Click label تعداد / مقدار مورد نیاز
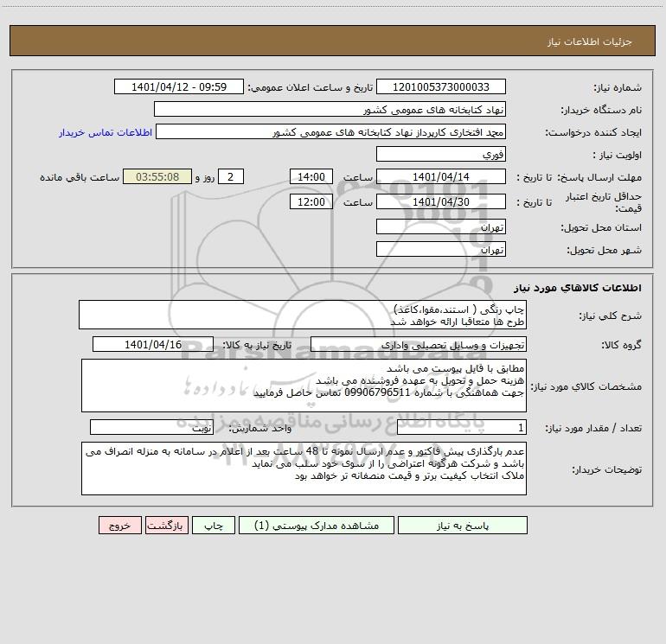The width and height of the screenshot is (666, 644). click(593, 428)
